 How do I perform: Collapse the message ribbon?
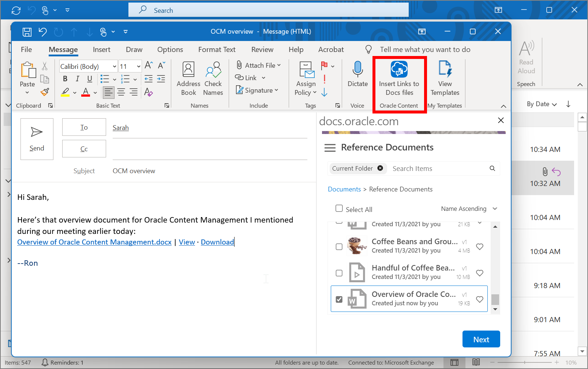coord(503,106)
